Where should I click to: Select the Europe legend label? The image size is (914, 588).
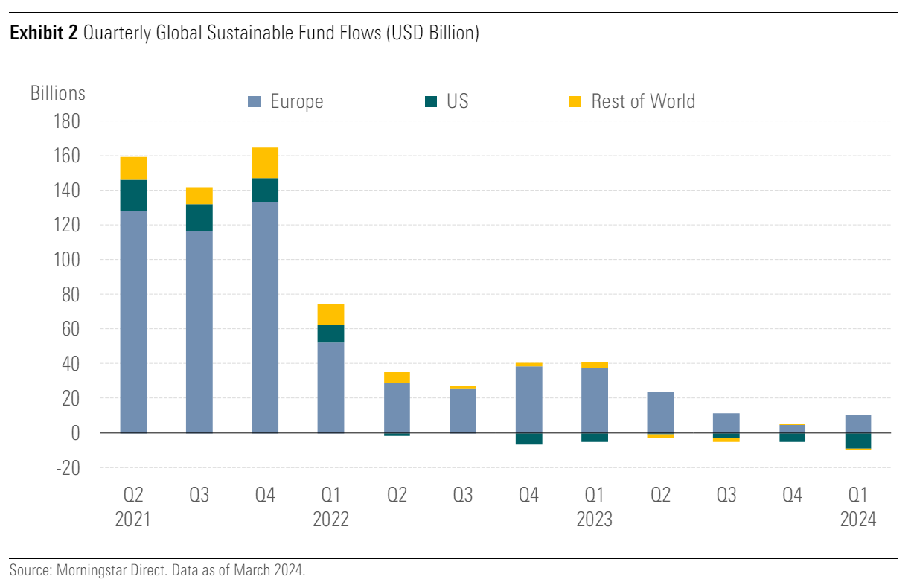click(296, 102)
